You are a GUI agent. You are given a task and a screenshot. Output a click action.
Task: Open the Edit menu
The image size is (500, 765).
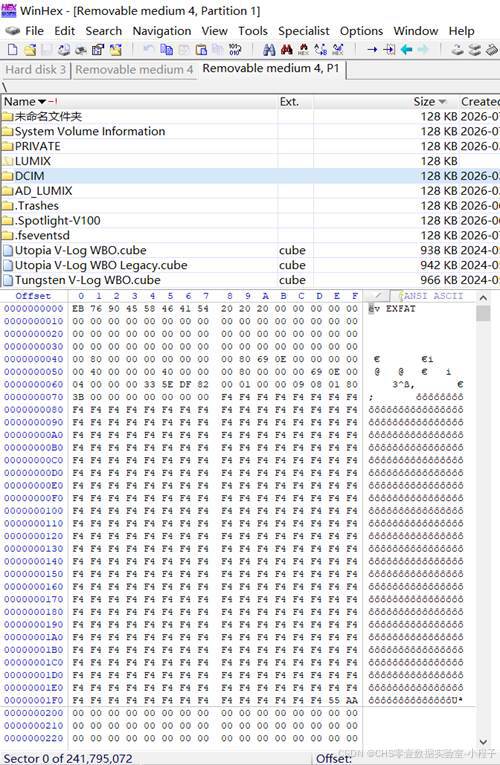pyautogui.click(x=64, y=31)
